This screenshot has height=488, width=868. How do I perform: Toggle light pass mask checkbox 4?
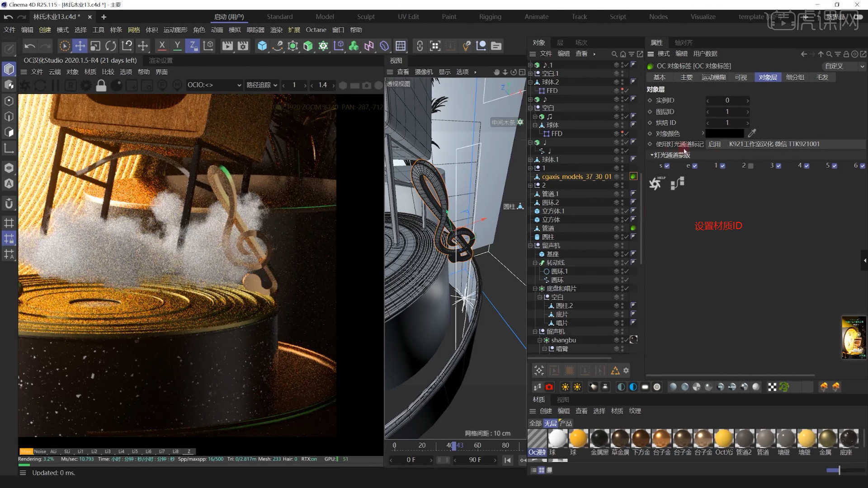tap(807, 166)
